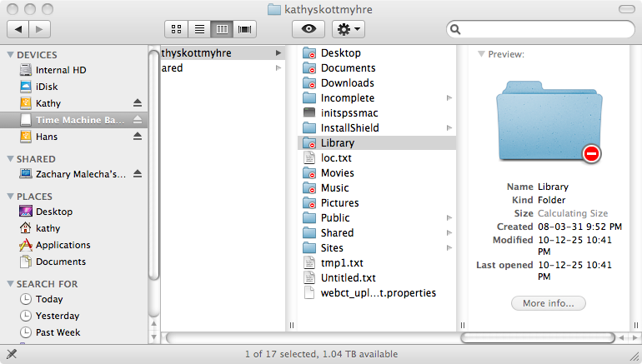The height and width of the screenshot is (364, 642).
Task: Collapse the SHARED sidebar section
Action: 11,159
